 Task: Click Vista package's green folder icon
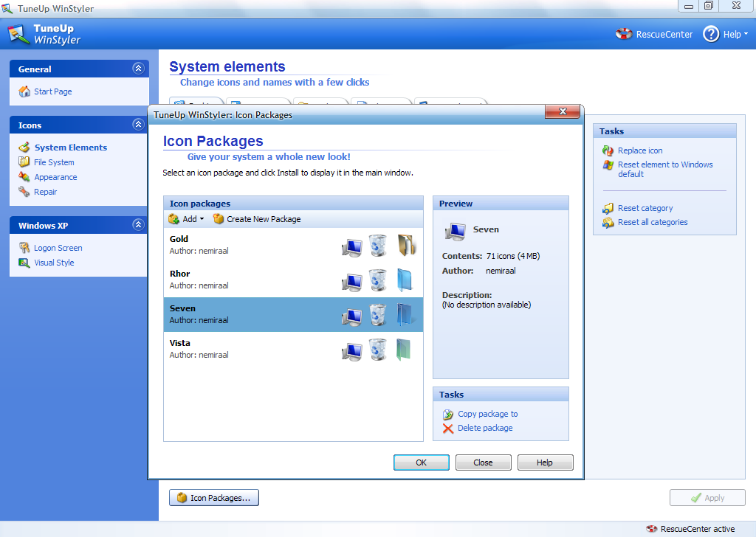[x=403, y=349]
